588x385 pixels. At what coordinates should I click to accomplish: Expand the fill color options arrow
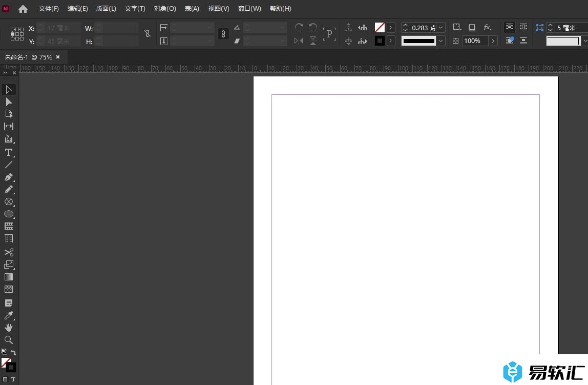coord(391,27)
